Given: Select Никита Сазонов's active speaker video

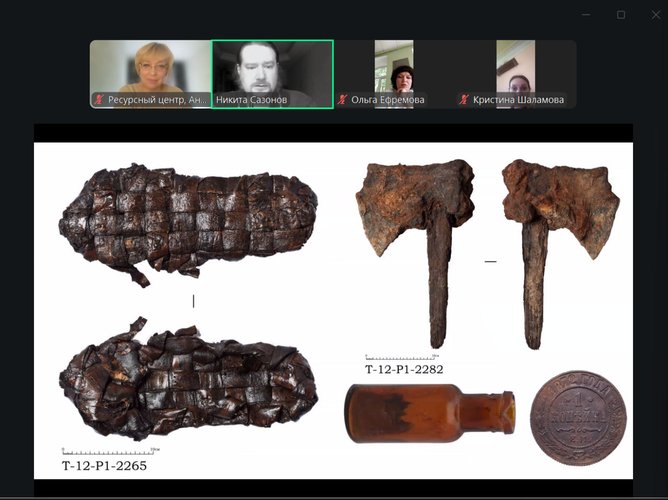Looking at the screenshot, I should point(273,74).
